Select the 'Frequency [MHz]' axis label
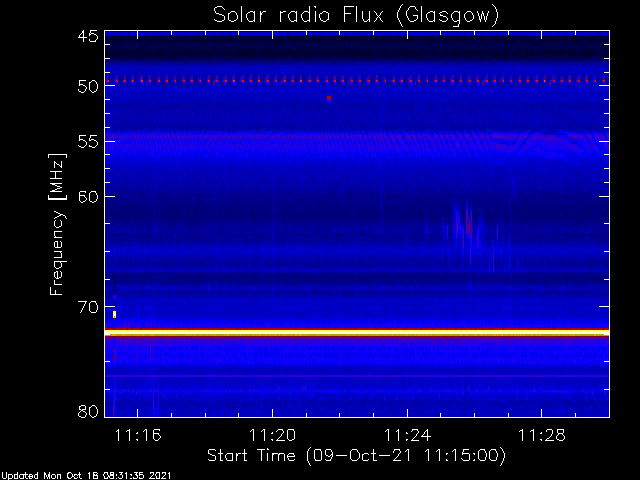This screenshot has height=480, width=640. (x=57, y=224)
